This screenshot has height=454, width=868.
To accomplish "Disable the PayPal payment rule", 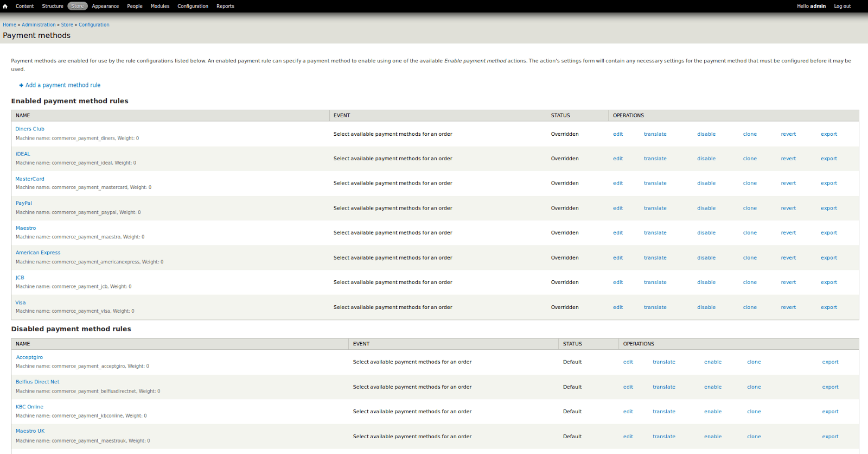I will tap(706, 209).
